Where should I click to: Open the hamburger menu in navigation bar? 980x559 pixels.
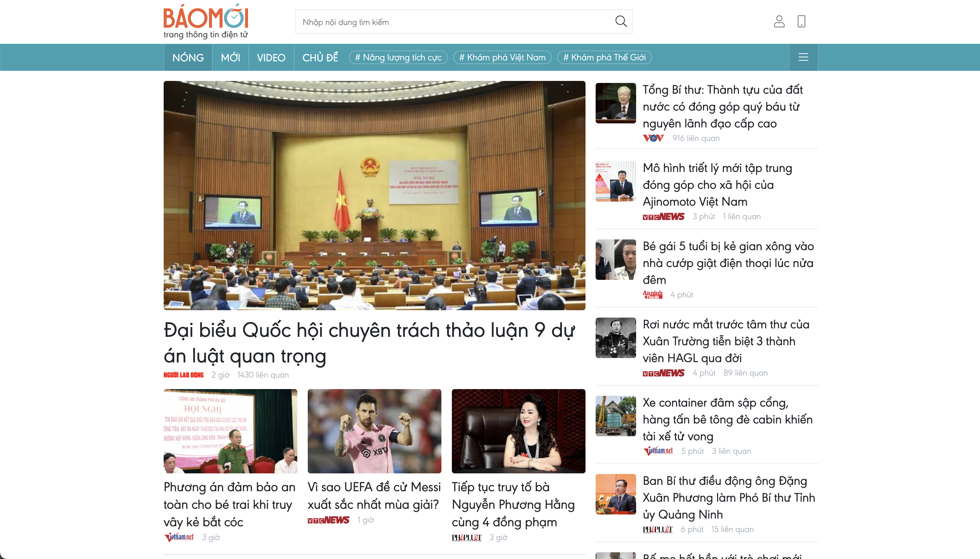pos(803,57)
